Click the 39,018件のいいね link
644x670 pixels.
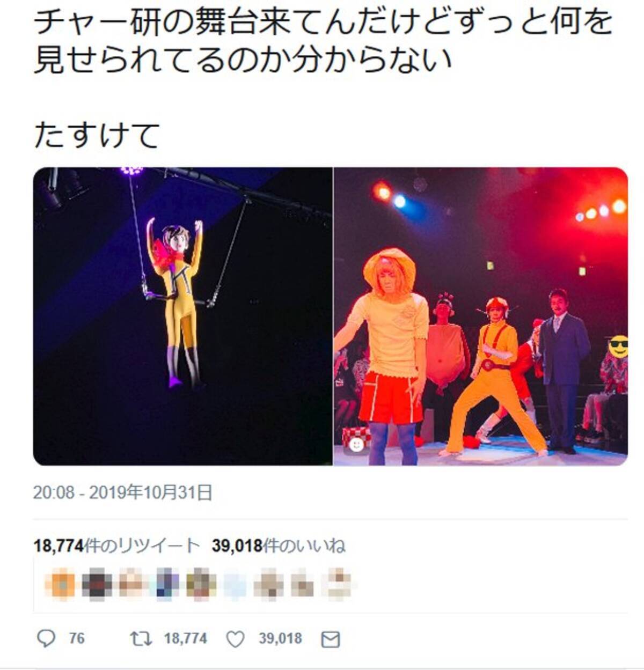point(279,546)
